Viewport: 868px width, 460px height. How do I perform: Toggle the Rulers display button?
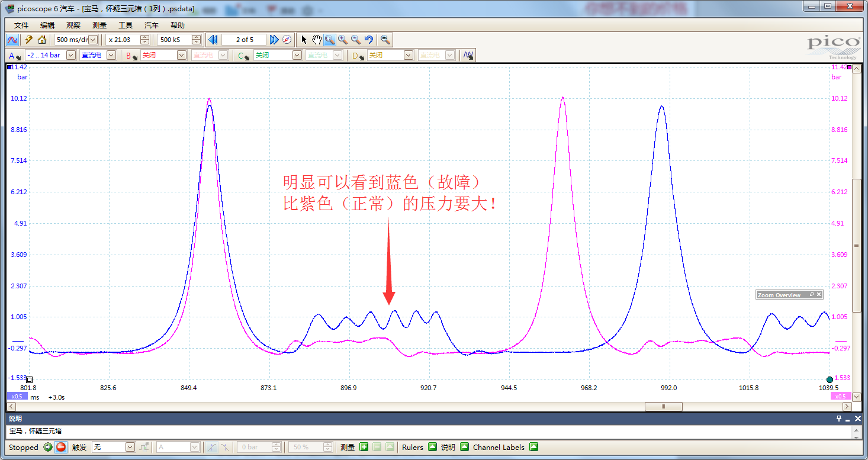pyautogui.click(x=432, y=447)
